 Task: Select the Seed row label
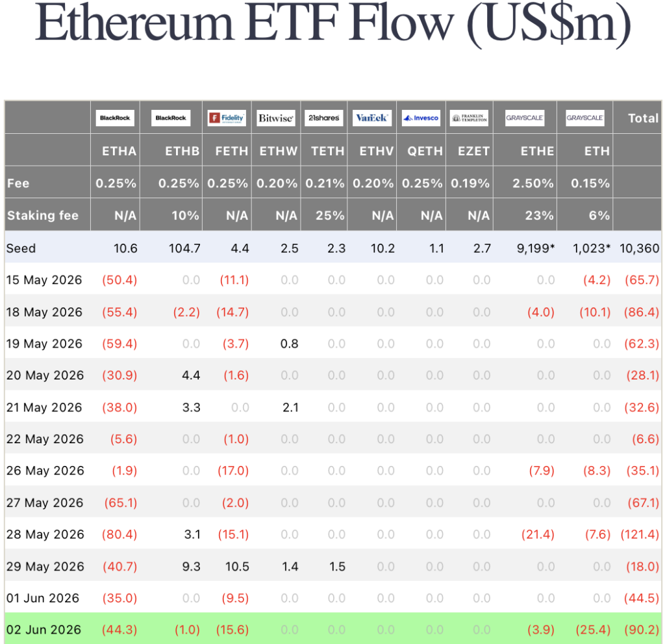click(x=21, y=248)
